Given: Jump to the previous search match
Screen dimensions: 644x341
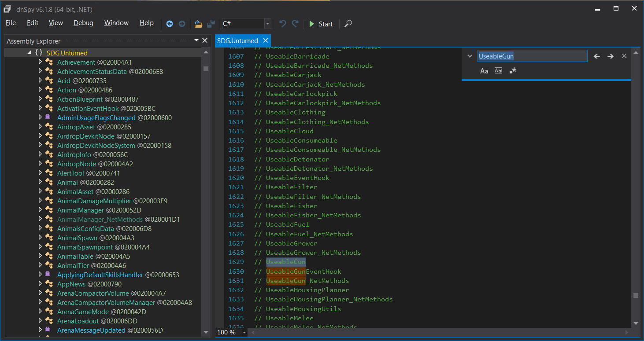Looking at the screenshot, I should (x=597, y=56).
